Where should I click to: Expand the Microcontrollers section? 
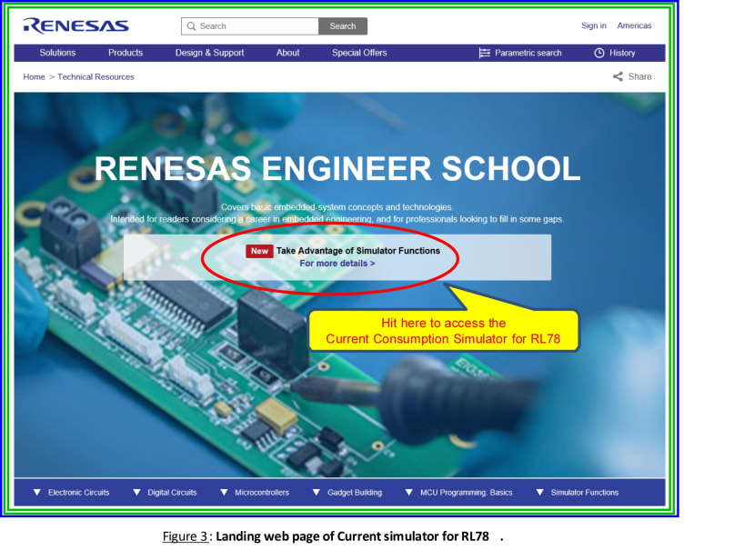(255, 492)
